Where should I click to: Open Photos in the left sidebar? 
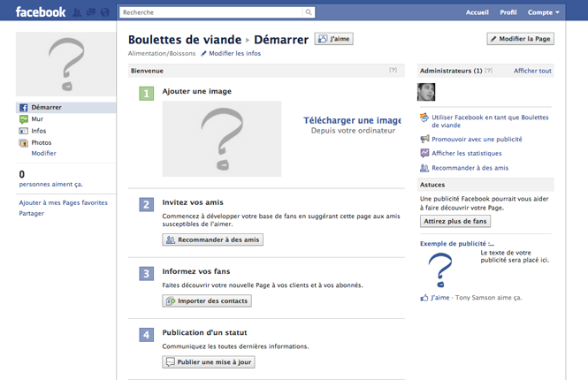click(42, 143)
